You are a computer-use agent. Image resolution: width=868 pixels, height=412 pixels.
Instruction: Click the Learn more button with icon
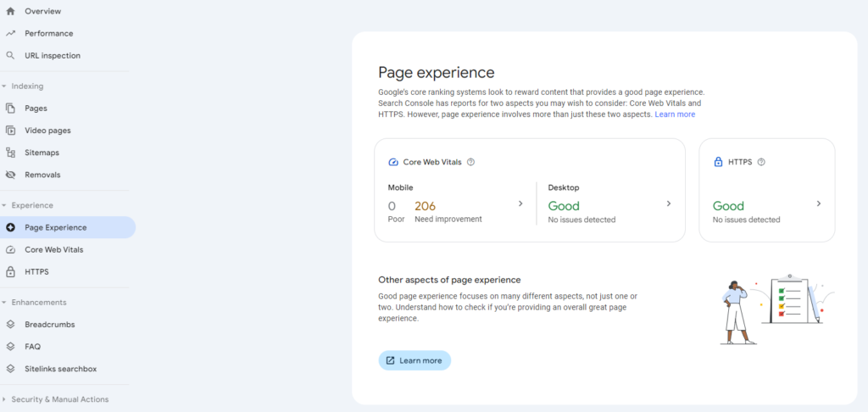[x=415, y=360]
